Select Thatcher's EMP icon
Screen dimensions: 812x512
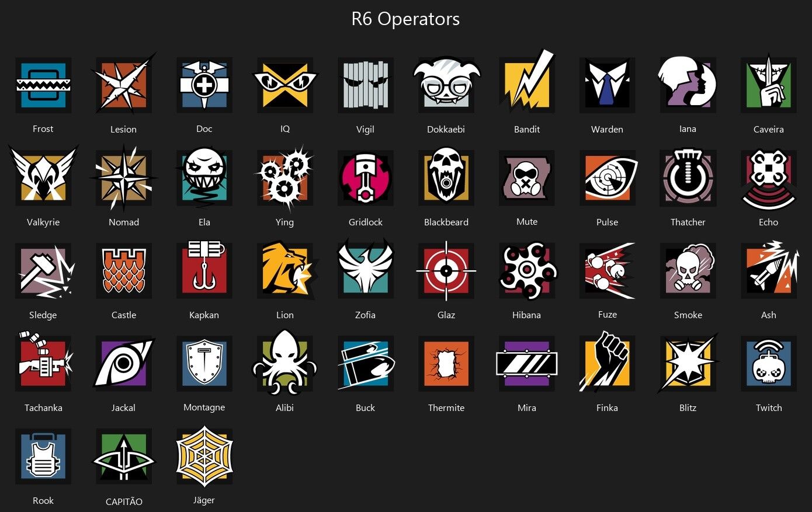pyautogui.click(x=688, y=178)
